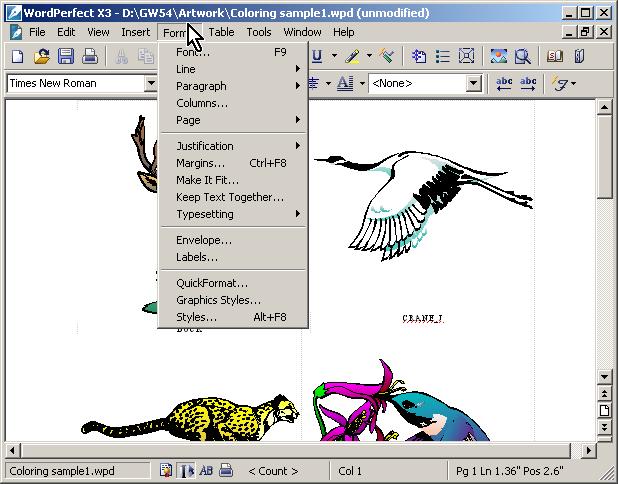Open the Times New Roman font dropdown
Viewport: 618px width, 484px height.
[x=151, y=84]
